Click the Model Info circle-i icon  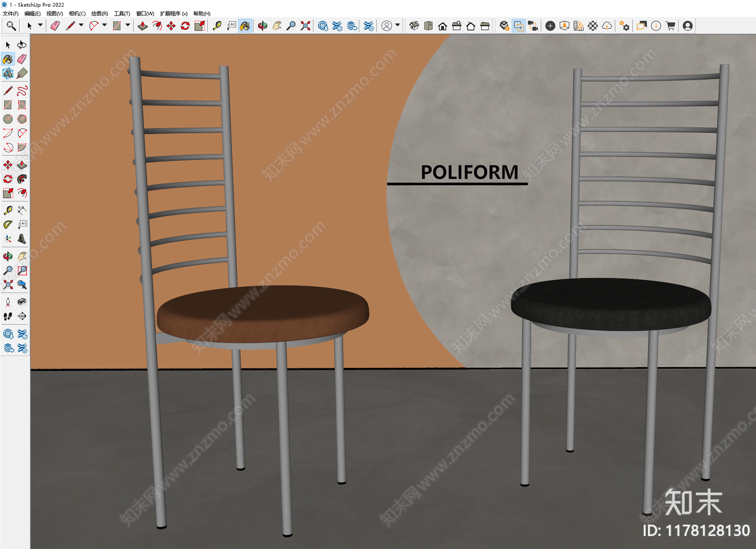[656, 26]
